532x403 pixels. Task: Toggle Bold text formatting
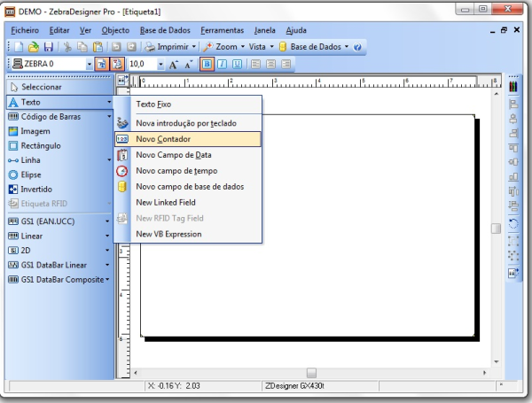click(x=207, y=65)
